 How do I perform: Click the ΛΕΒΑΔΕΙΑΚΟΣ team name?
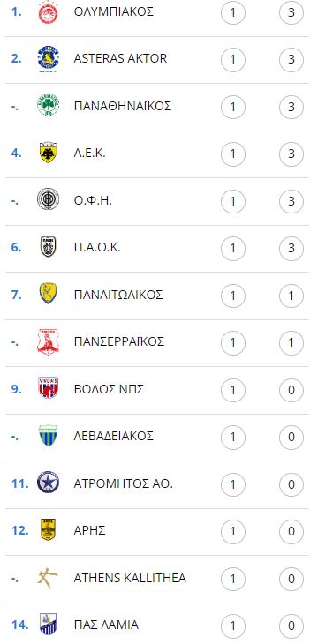114,436
